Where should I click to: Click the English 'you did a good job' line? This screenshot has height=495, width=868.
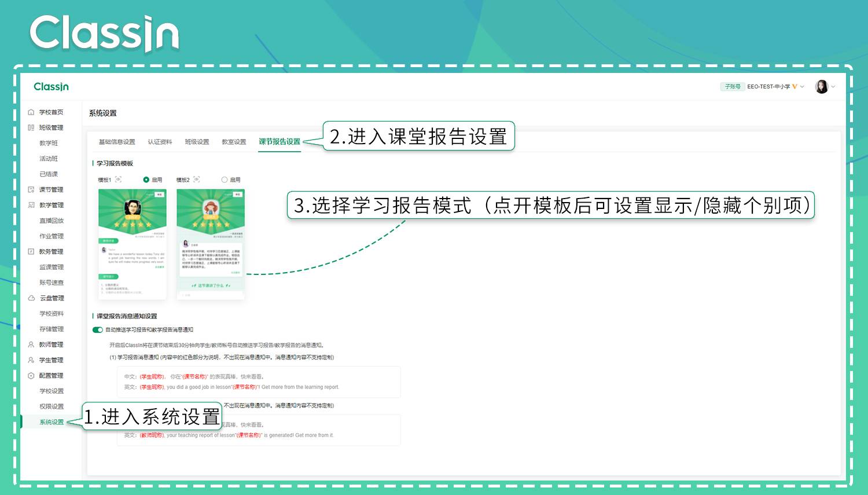pyautogui.click(x=231, y=387)
